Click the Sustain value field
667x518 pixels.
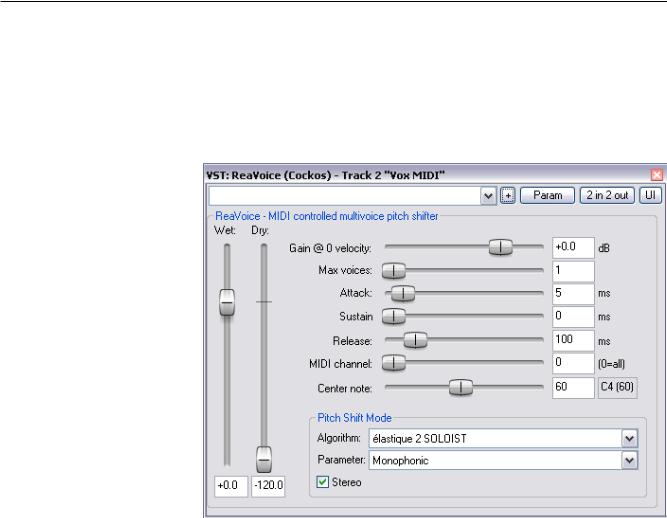tap(573, 317)
